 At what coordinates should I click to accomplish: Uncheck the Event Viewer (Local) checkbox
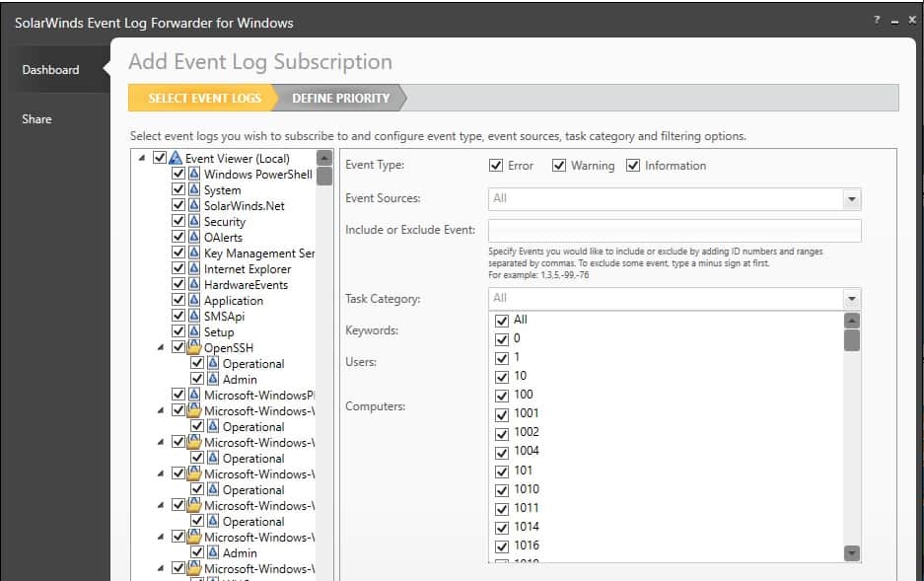(159, 158)
